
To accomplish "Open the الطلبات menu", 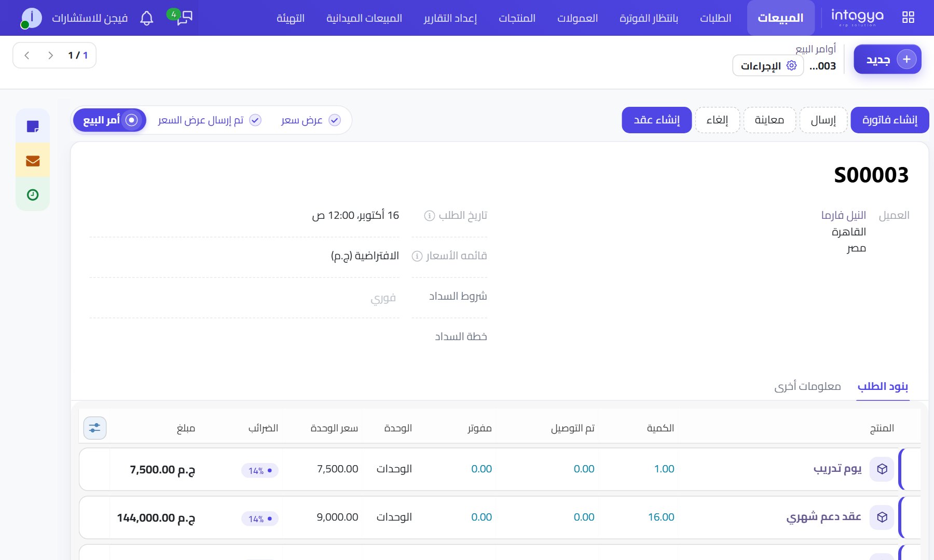I will tap(716, 18).
